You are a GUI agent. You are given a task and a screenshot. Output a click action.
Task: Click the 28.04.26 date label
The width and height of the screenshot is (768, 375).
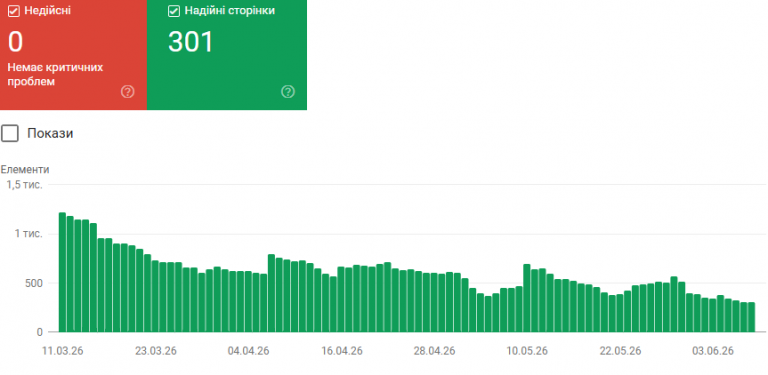(434, 351)
